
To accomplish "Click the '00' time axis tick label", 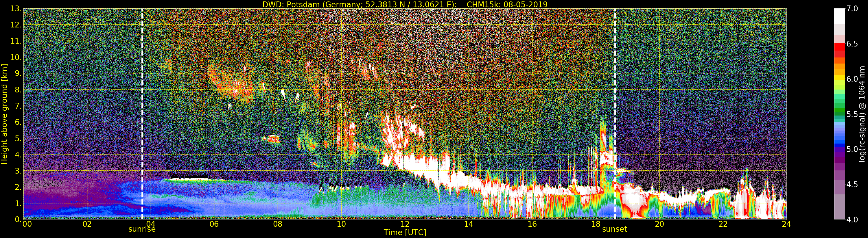I will pos(27,224).
